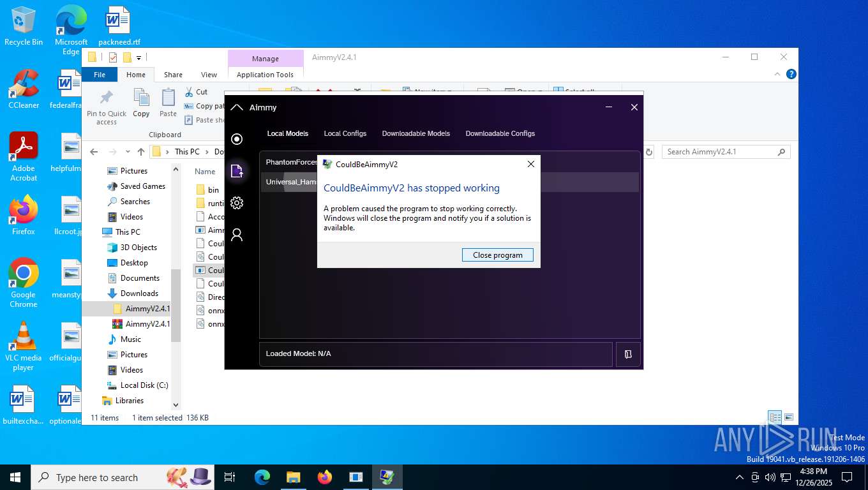Click the bin folder in file list
Viewport: 868px width, 490px height.
pos(208,189)
